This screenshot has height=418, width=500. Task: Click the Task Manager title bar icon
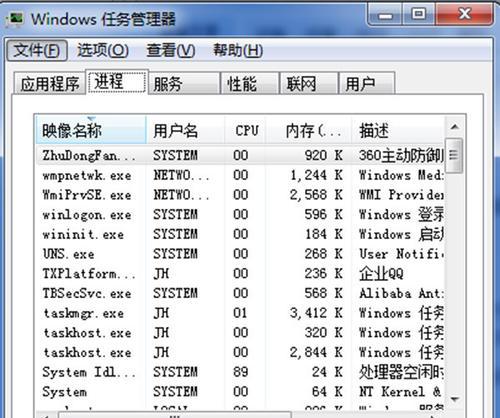15,18
